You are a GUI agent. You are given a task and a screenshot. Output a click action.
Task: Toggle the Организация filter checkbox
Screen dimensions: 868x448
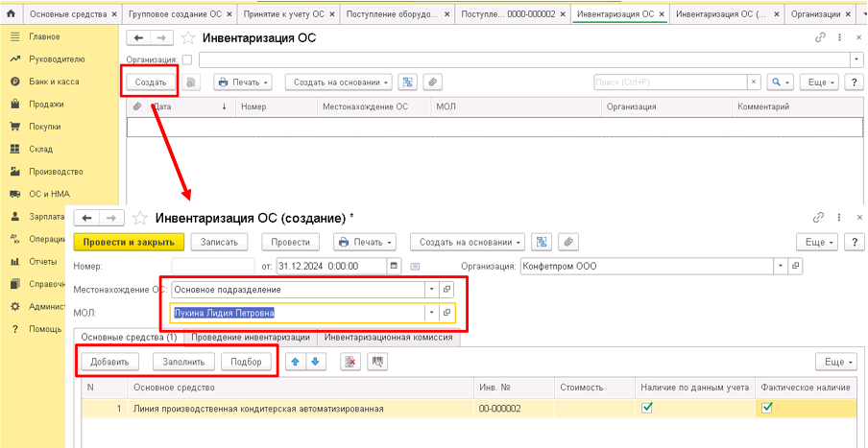click(187, 59)
